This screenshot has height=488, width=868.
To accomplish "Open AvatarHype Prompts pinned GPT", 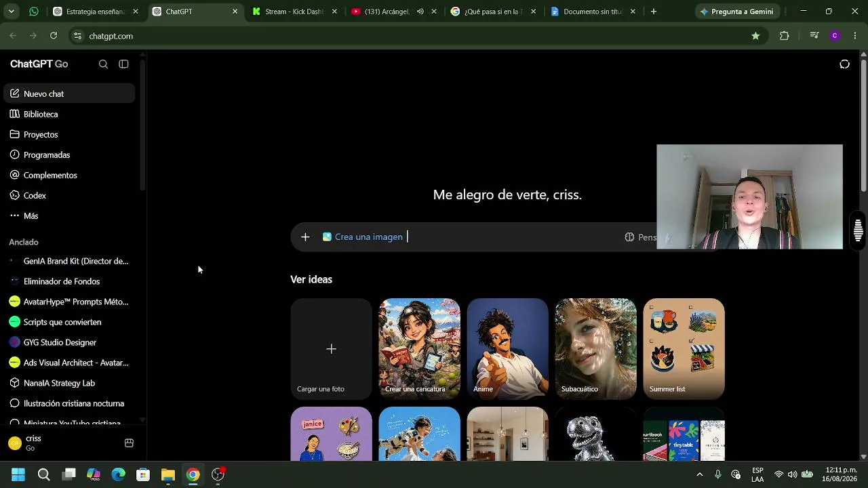I will 69,302.
